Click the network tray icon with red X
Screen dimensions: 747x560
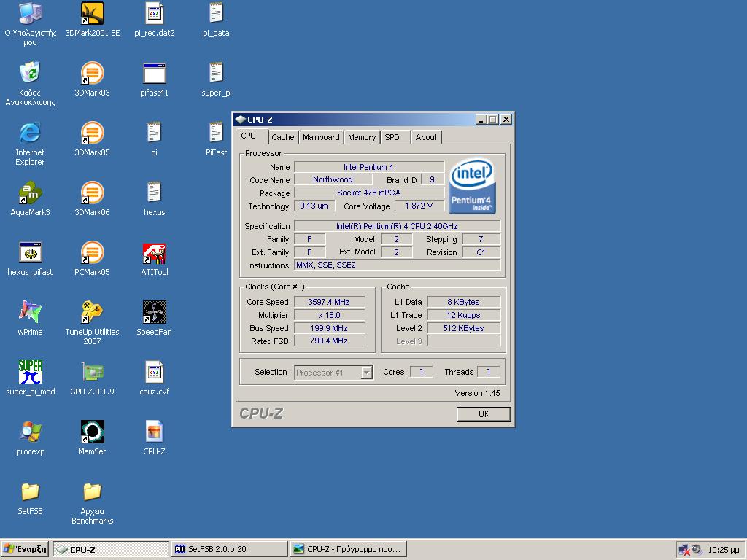click(684, 550)
